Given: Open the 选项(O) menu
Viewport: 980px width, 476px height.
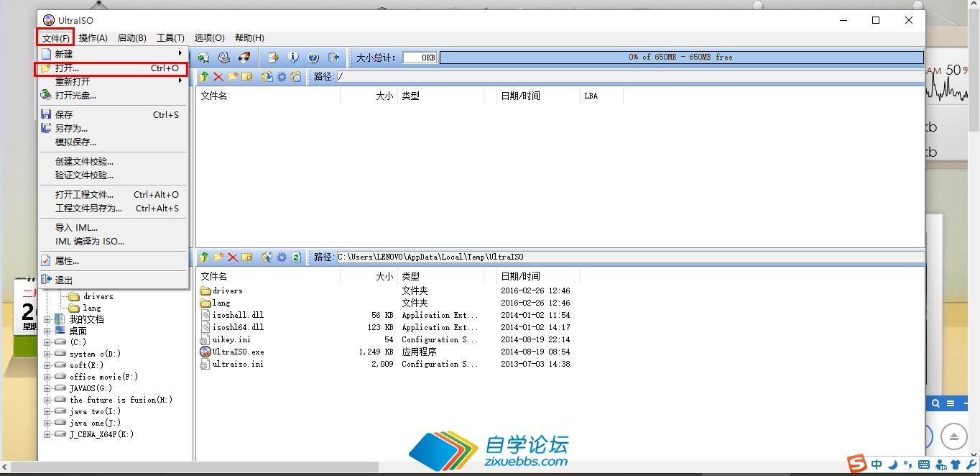Looking at the screenshot, I should 209,37.
